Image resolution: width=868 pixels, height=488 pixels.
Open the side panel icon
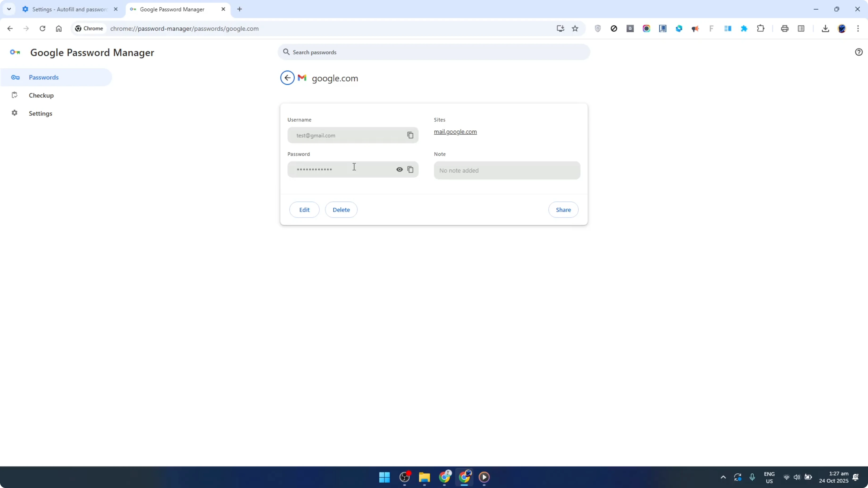coord(801,29)
